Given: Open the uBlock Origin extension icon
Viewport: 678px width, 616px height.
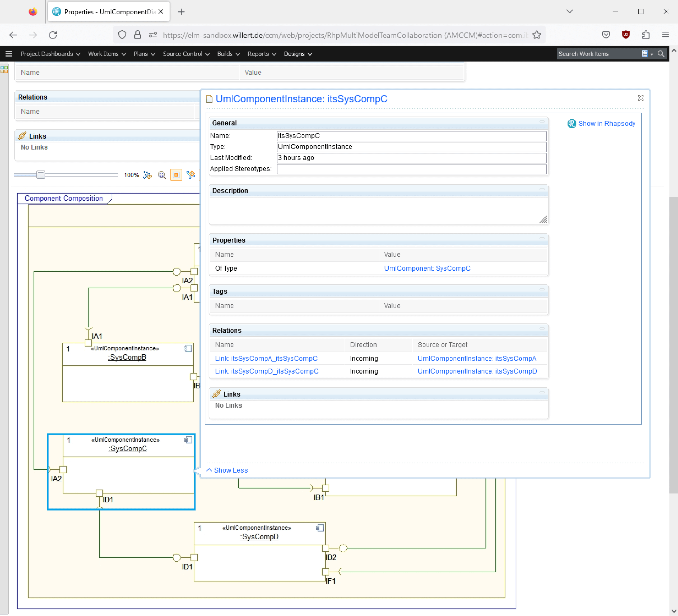Looking at the screenshot, I should pos(626,35).
